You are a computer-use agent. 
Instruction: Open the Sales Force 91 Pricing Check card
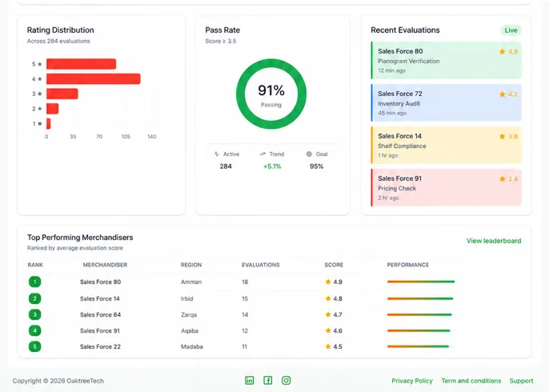coord(446,187)
